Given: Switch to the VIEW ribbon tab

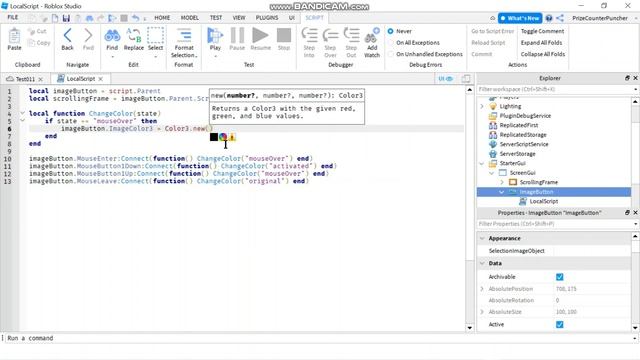Looking at the screenshot, I should 239,18.
